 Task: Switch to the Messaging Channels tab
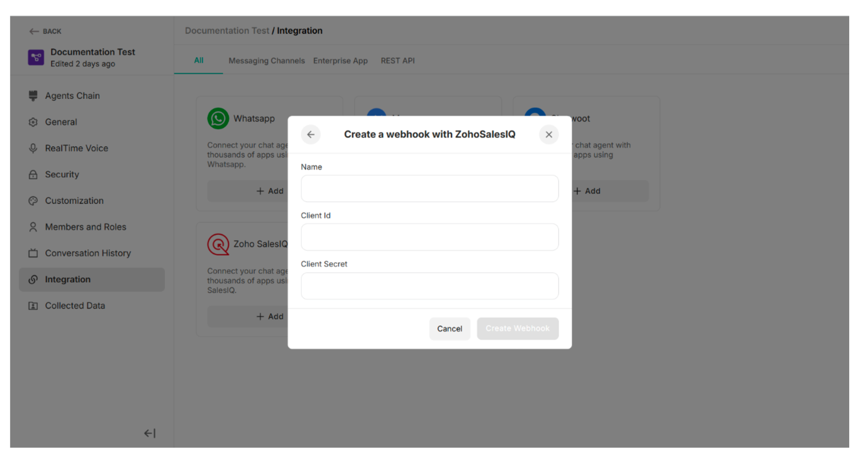coord(266,61)
